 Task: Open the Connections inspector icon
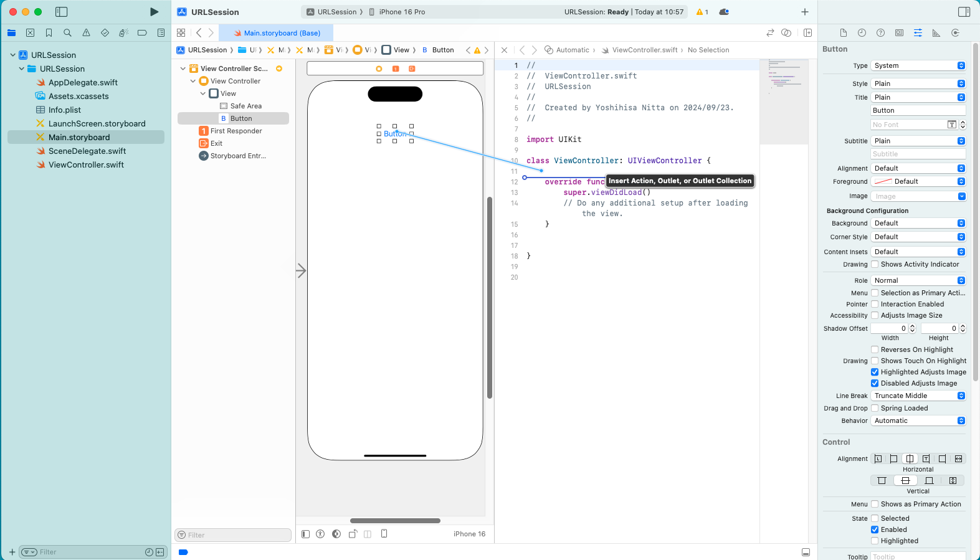954,33
